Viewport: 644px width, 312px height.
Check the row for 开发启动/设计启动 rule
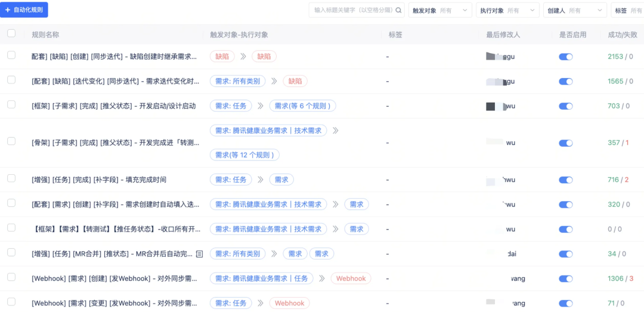(x=11, y=104)
